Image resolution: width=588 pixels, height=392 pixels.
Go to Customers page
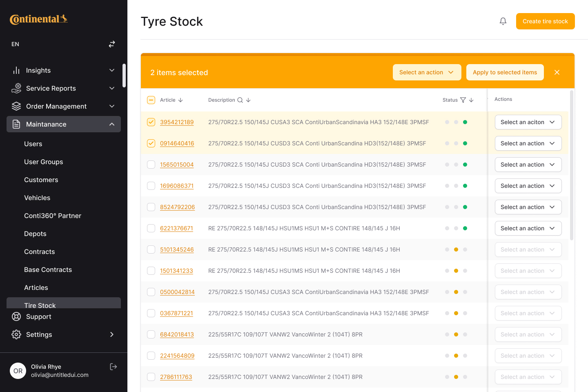[41, 180]
